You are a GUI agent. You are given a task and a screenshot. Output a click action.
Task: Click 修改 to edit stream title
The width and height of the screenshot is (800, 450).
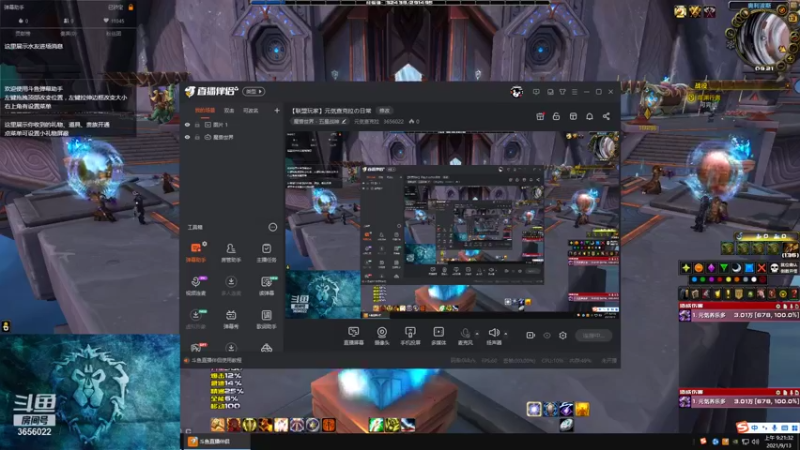(384, 111)
